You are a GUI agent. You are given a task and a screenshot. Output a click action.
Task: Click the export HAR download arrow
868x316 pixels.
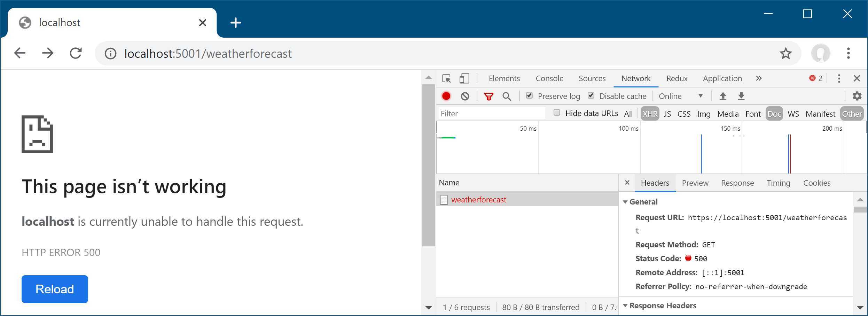coord(741,96)
